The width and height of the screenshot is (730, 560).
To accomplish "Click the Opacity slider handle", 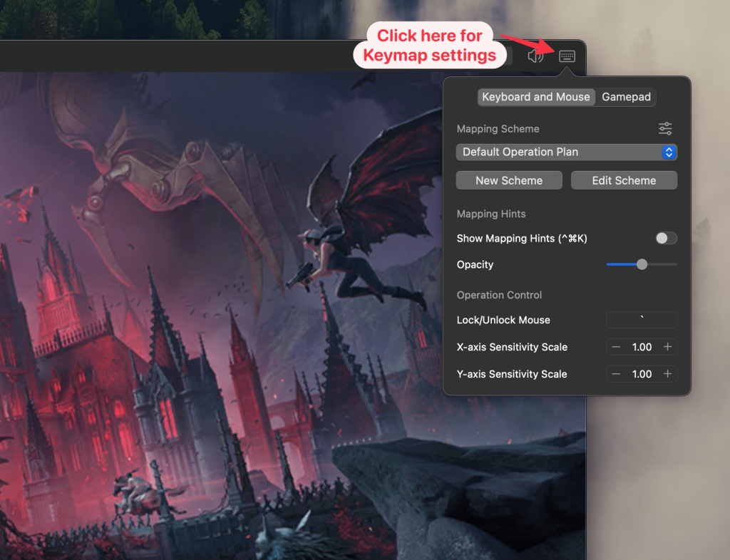I will [642, 264].
